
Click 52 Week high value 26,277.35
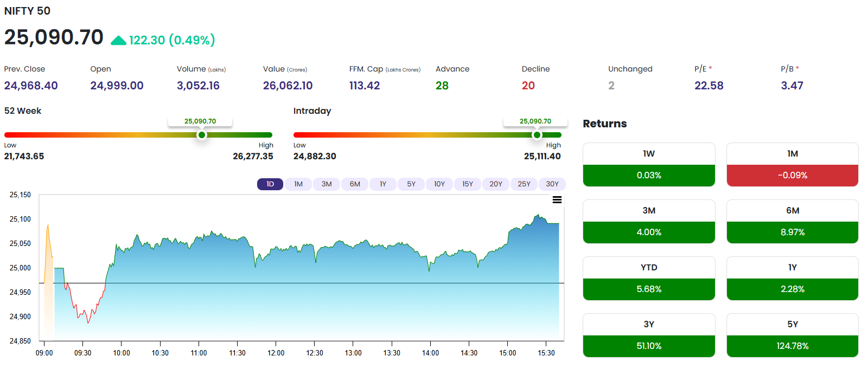click(x=253, y=156)
